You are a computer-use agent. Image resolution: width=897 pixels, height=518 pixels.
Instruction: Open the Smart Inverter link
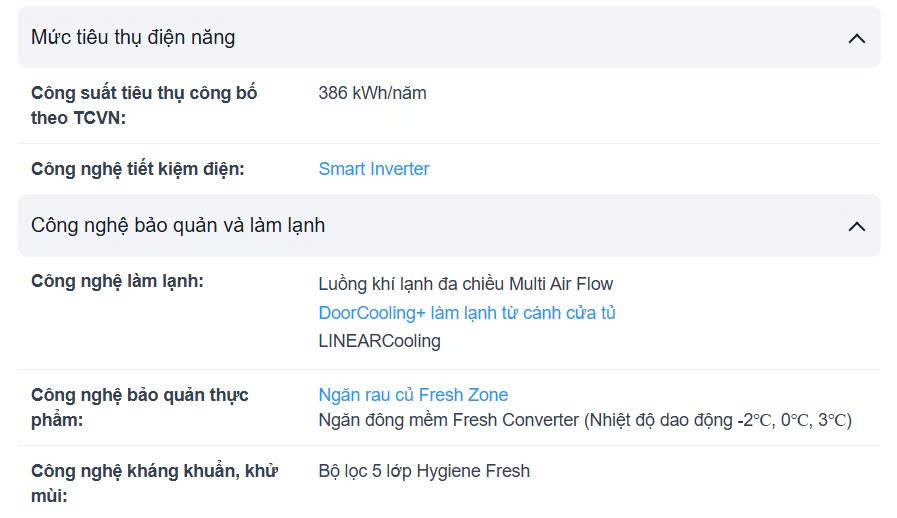click(374, 169)
